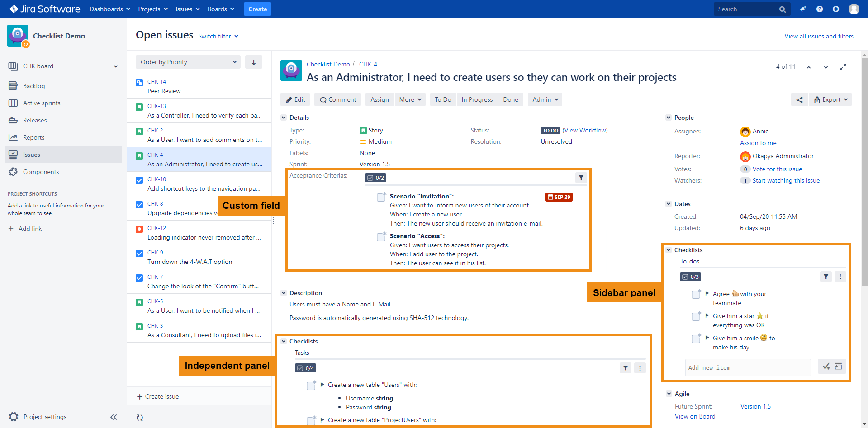Share this issue
The height and width of the screenshot is (428, 868).
(799, 99)
